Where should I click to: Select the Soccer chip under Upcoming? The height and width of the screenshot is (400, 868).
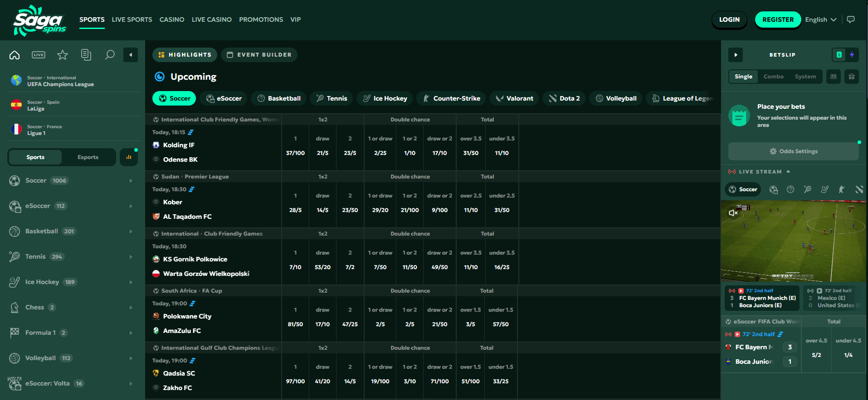pos(174,98)
